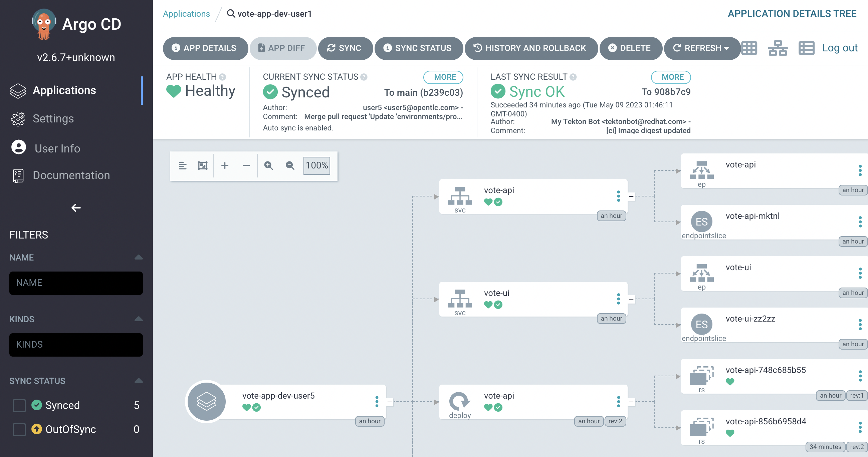Click MORE under Current Sync Status

click(x=443, y=77)
